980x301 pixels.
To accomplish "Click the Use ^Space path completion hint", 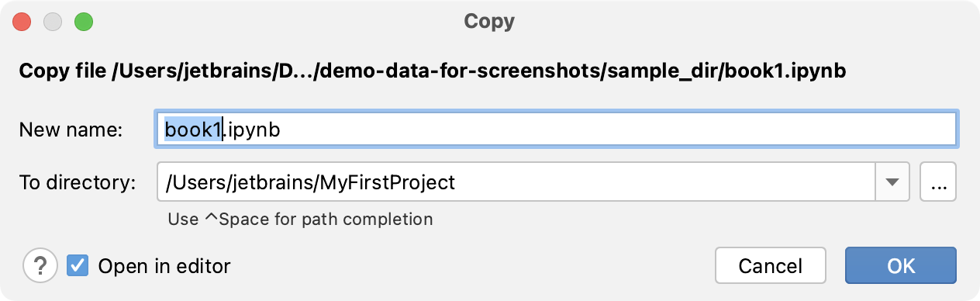I will [300, 219].
